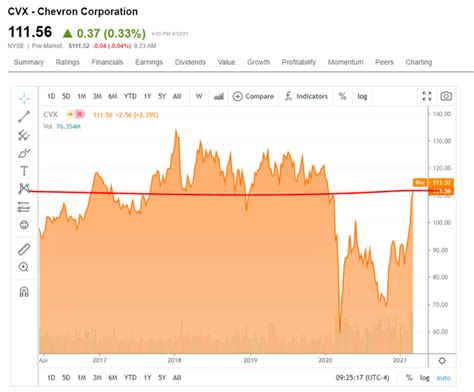Select the trend line drawing tool

(24, 116)
